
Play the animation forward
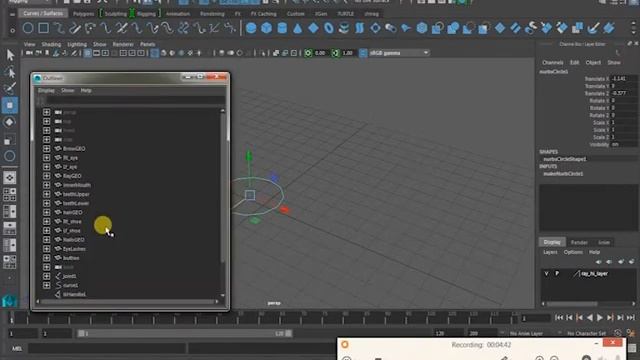[600, 318]
